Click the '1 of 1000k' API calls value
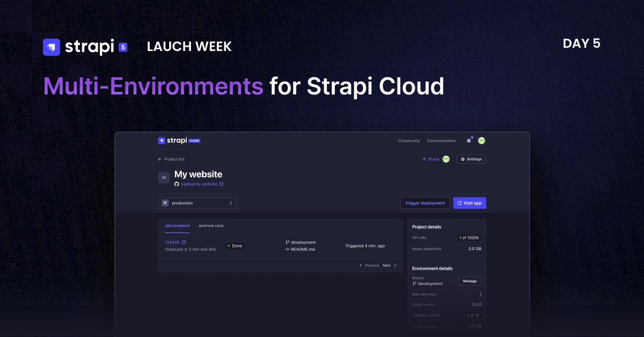The width and height of the screenshot is (644, 337). pos(470,238)
